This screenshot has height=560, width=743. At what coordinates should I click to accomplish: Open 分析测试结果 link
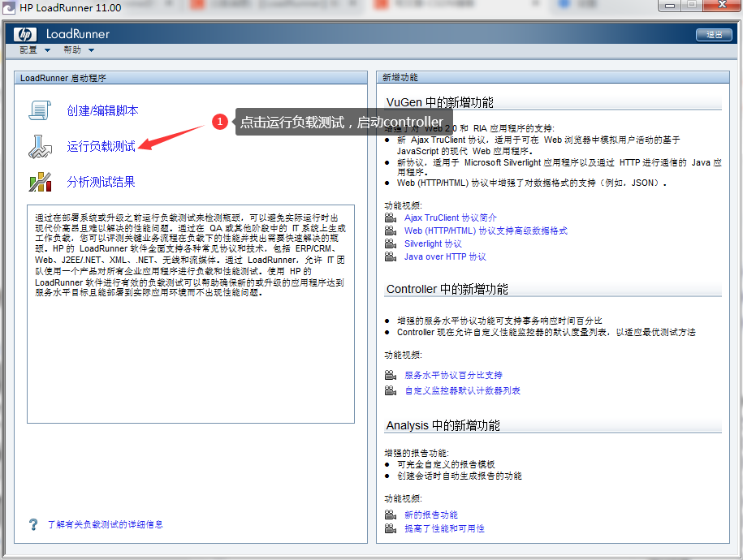(x=101, y=182)
